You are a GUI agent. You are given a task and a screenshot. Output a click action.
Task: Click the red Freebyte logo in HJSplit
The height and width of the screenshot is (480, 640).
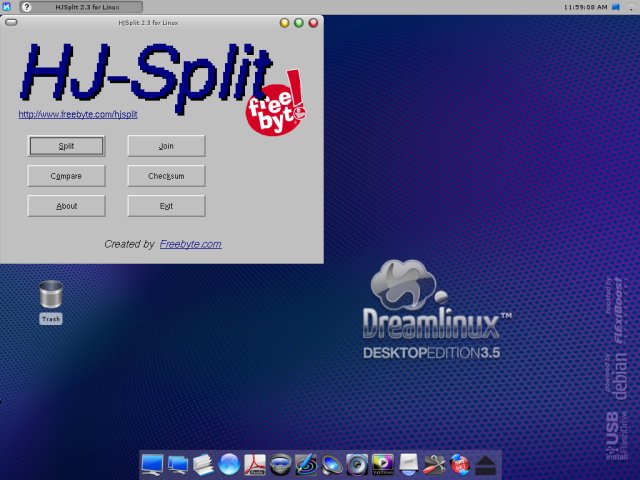pyautogui.click(x=276, y=104)
